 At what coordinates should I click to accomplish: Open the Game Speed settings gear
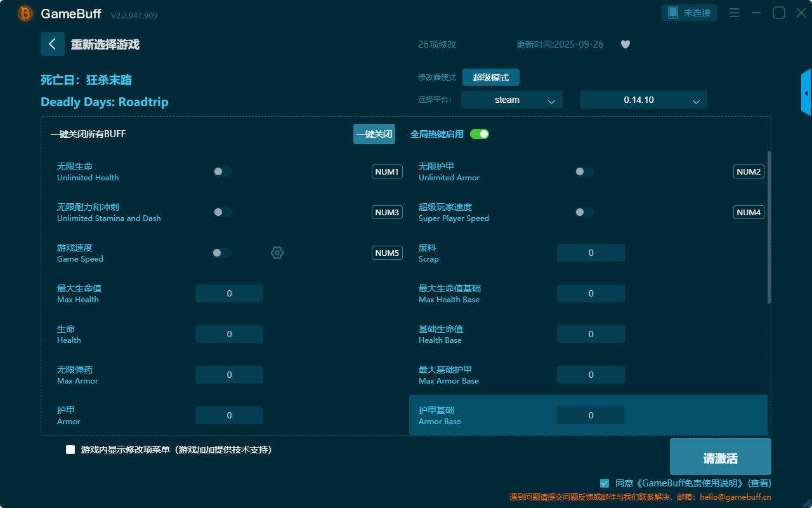[277, 253]
